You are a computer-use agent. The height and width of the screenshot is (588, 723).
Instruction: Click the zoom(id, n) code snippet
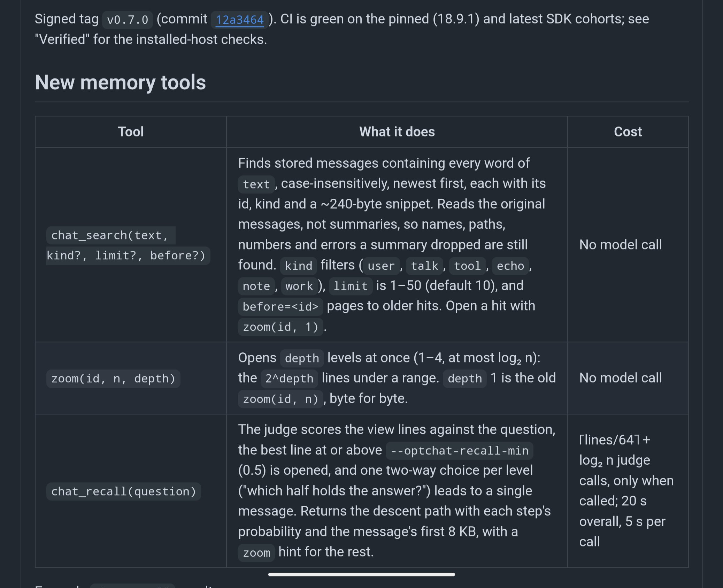pos(280,399)
